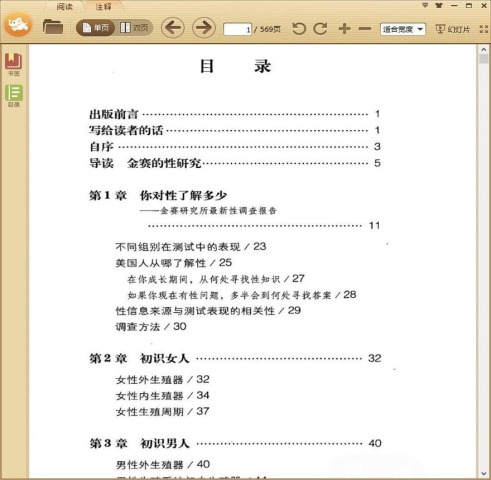Click 女性生殖周期 / 37

click(x=163, y=412)
